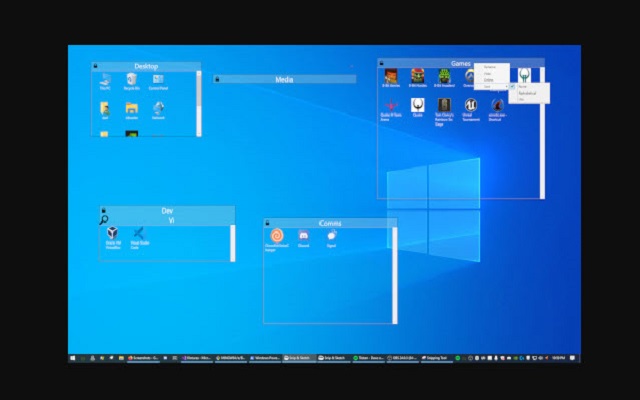Click the taskbar clock
The image size is (640, 400).
point(558,358)
